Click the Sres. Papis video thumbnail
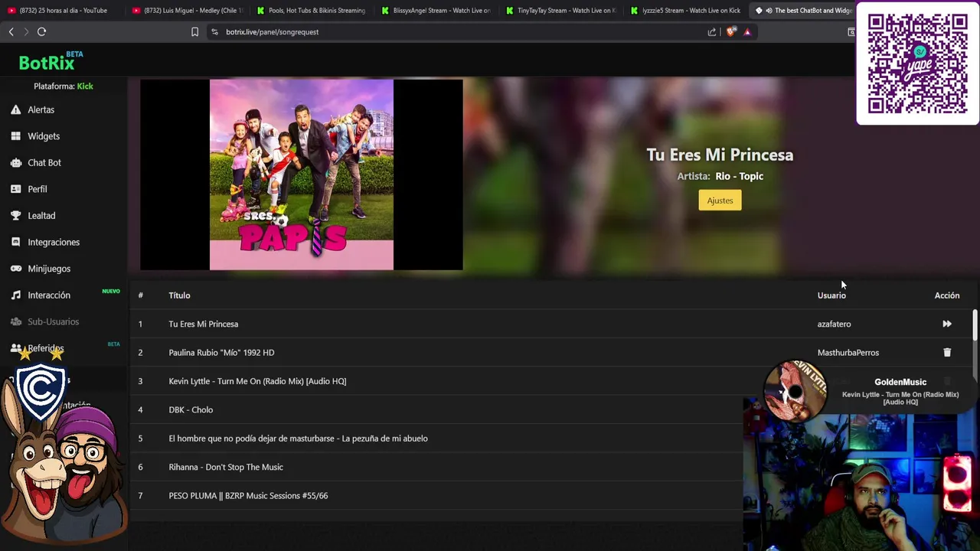 (x=302, y=174)
